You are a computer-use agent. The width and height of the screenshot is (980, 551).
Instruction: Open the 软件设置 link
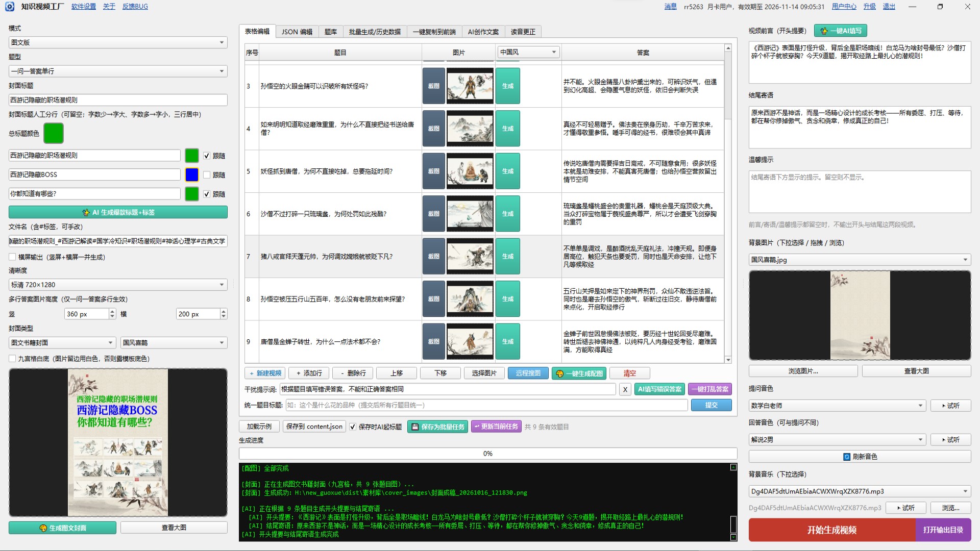pyautogui.click(x=84, y=7)
